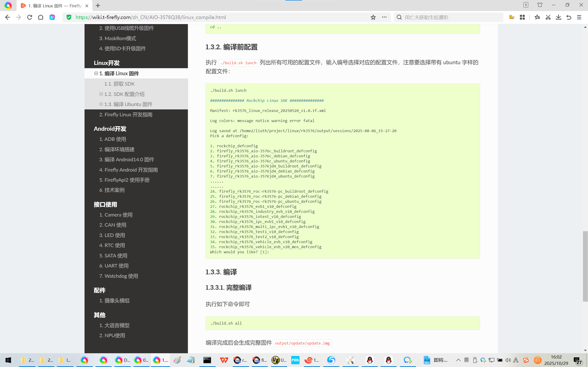Open the browser hamburger menu
The image size is (588, 367).
coord(579,17)
